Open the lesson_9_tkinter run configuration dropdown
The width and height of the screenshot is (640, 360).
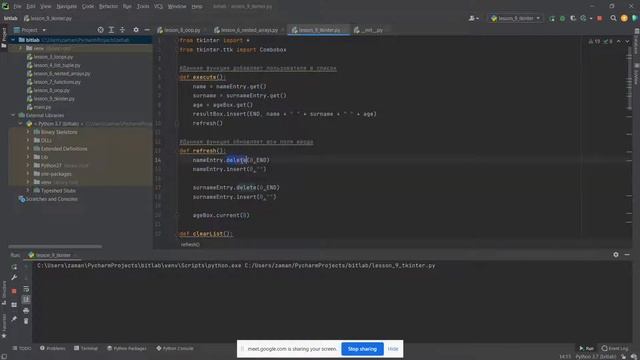516,18
